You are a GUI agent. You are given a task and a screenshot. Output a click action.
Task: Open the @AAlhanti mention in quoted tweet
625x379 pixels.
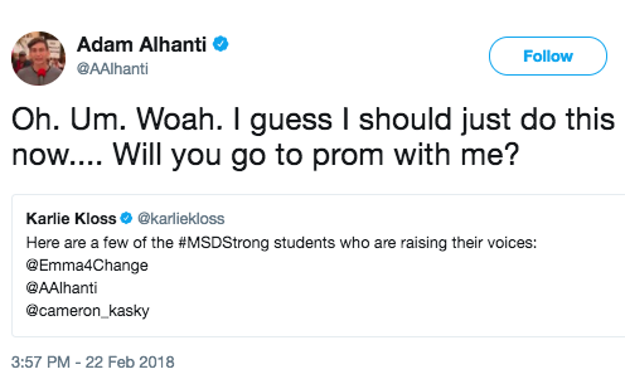click(61, 288)
